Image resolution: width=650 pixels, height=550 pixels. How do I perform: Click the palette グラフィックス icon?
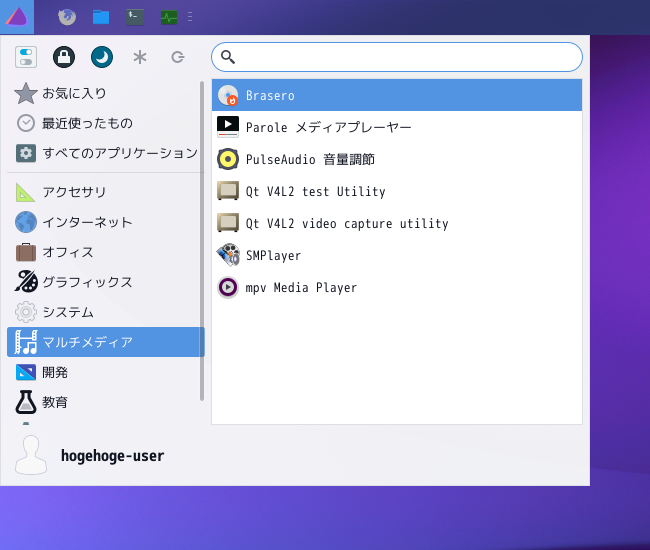tap(26, 281)
